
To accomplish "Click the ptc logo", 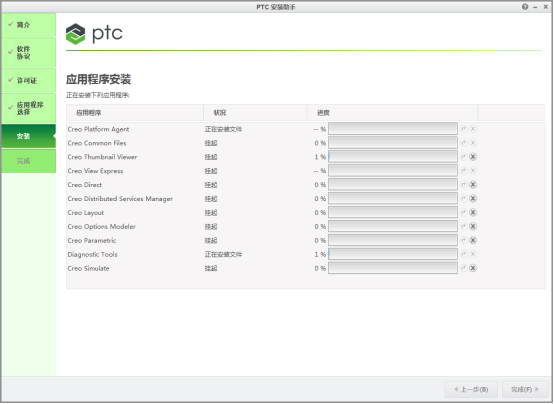I will (94, 34).
